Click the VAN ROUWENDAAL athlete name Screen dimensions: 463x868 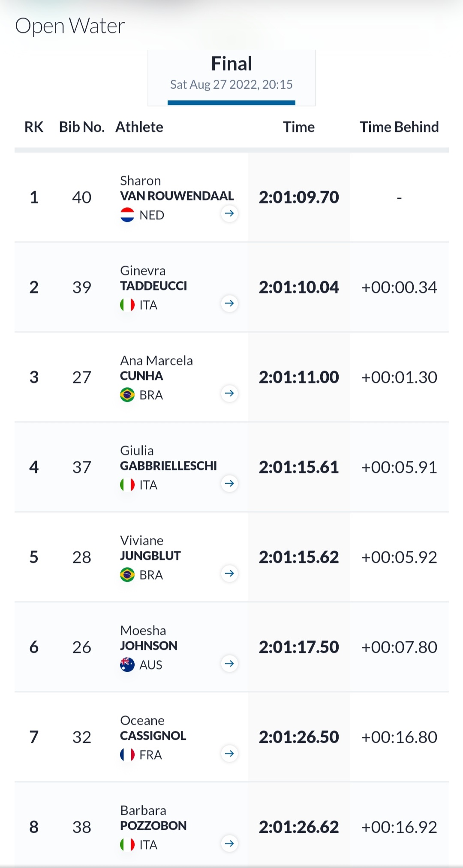coord(177,196)
